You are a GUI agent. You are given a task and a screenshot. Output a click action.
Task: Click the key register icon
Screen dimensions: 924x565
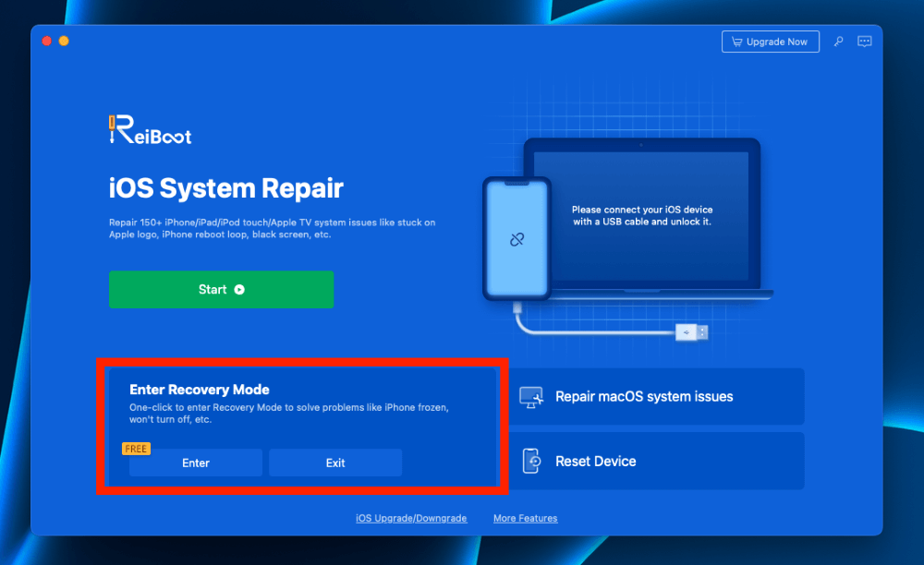click(838, 42)
